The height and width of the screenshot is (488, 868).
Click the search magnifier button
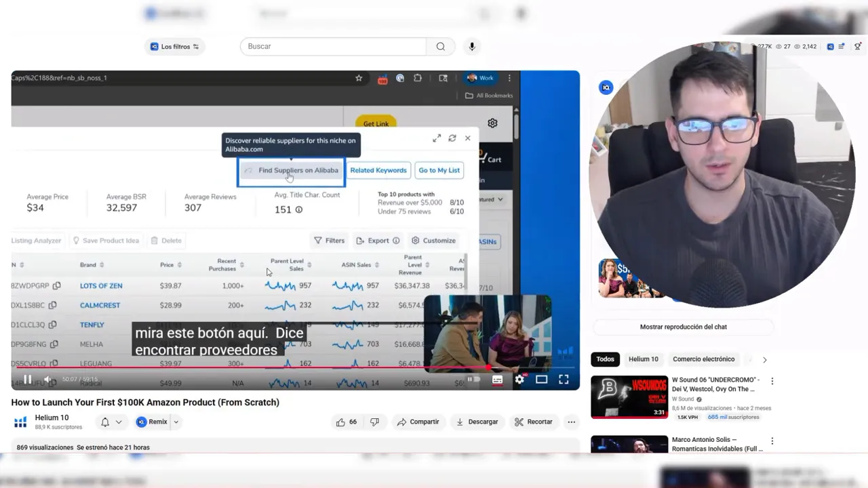[441, 46]
